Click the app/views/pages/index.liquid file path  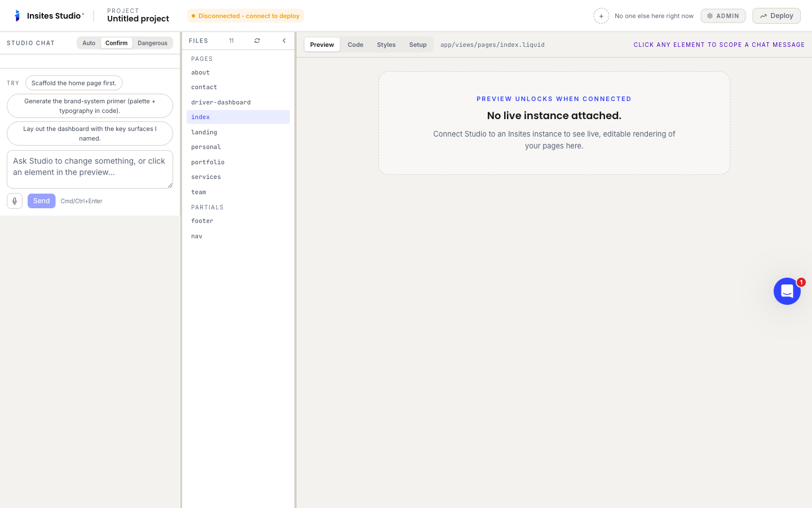point(492,45)
